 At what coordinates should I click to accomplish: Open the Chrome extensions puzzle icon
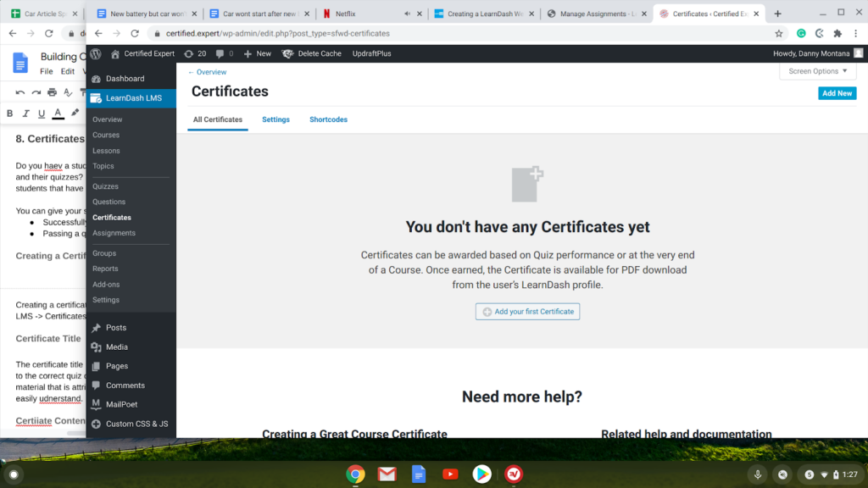coord(837,34)
